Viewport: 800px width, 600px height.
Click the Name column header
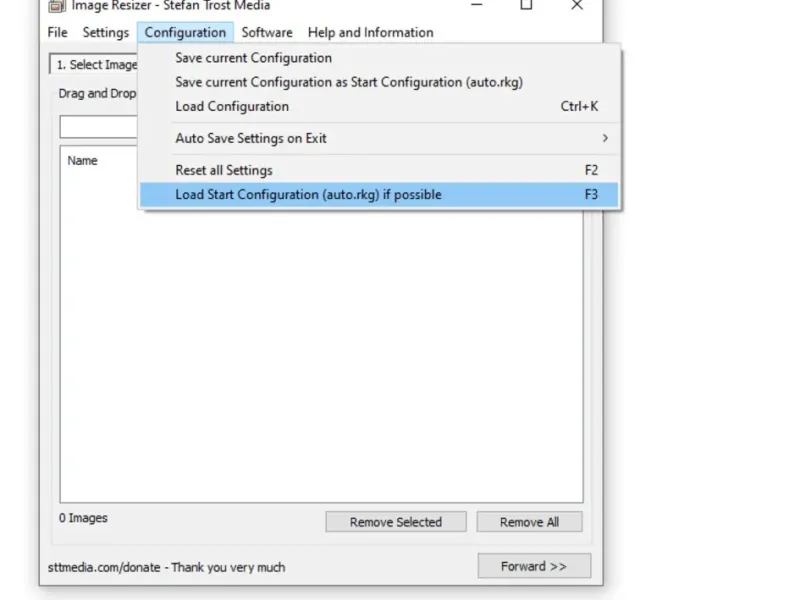[x=82, y=161]
